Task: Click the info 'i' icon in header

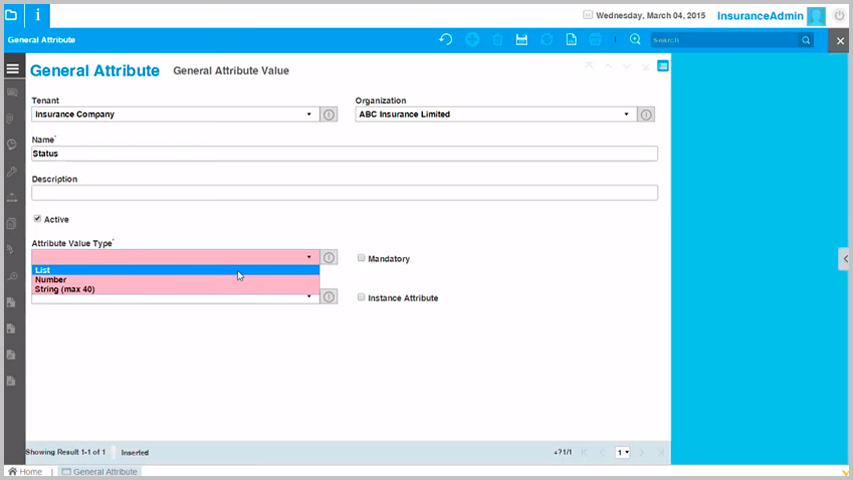Action: pos(38,15)
